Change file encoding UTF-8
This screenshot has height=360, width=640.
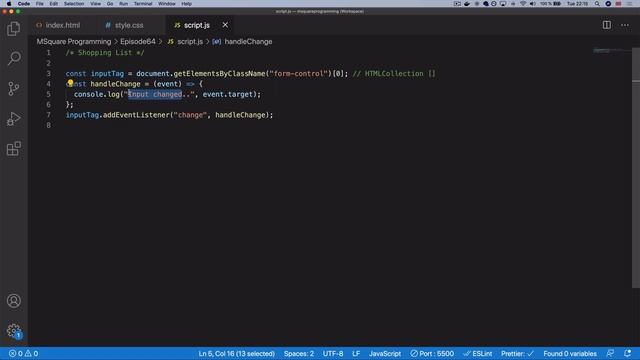tap(333, 353)
